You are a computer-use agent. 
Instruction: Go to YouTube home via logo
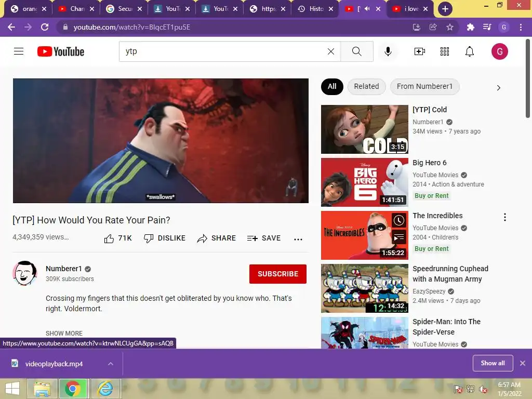pyautogui.click(x=61, y=51)
